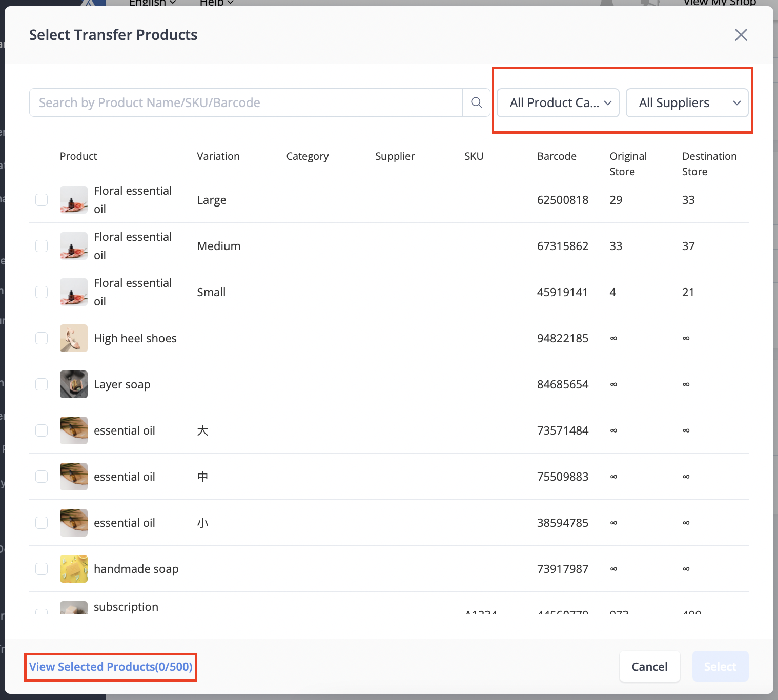Open the All Suppliers dropdown
Viewport: 778px width, 700px height.
687,102
